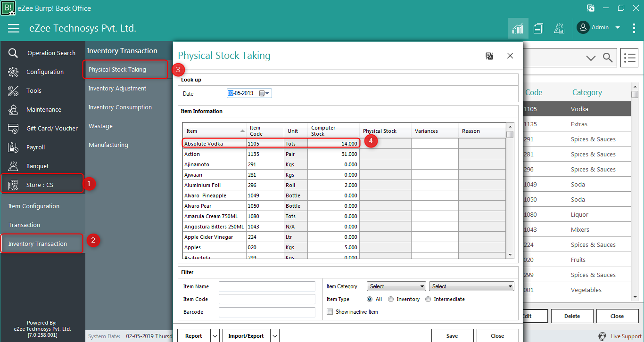Enable Show inactive Item checkbox

(330, 312)
